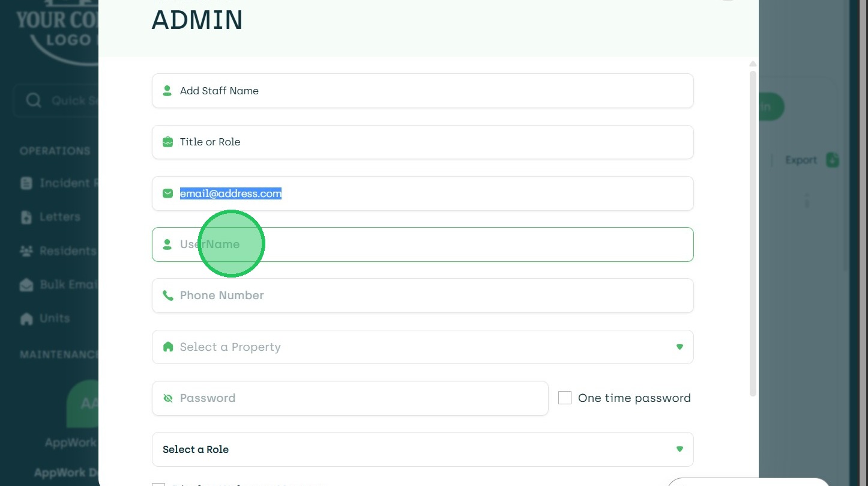868x486 pixels.
Task: Click the Quick Search magnifier icon
Action: [34, 100]
